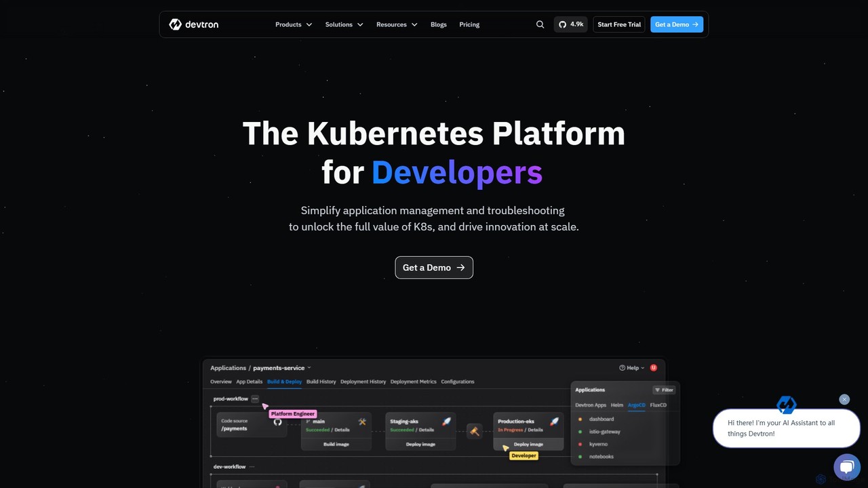Screen dimensions: 868x488
Task: Open Details link on Production-eks card
Action: click(x=536, y=430)
